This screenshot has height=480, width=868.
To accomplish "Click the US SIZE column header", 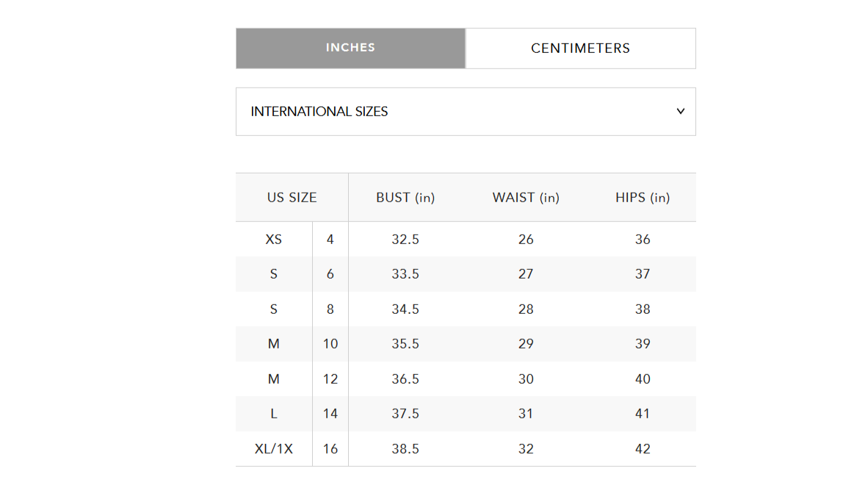I will point(292,198).
